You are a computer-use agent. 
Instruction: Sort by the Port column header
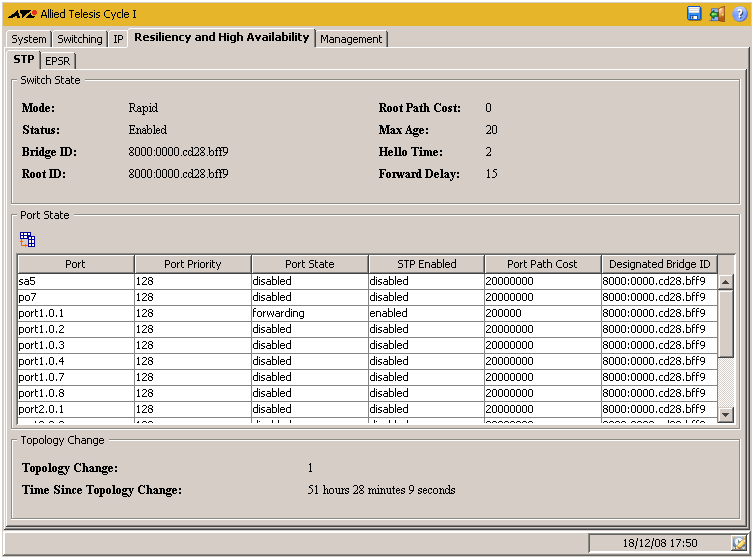point(75,264)
